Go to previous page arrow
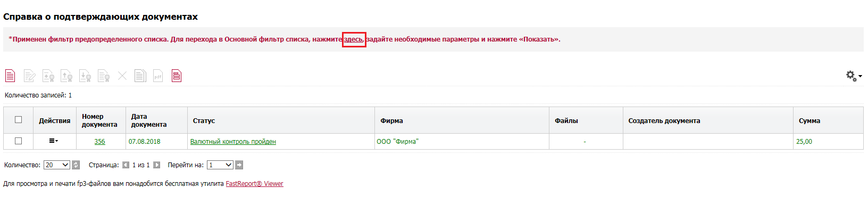Screen dimensions: 868x212 [126, 165]
